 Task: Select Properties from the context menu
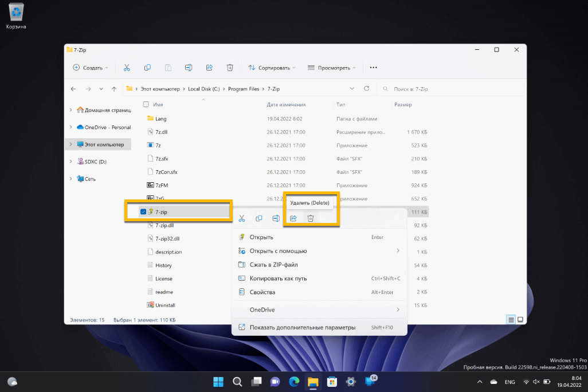pos(262,292)
